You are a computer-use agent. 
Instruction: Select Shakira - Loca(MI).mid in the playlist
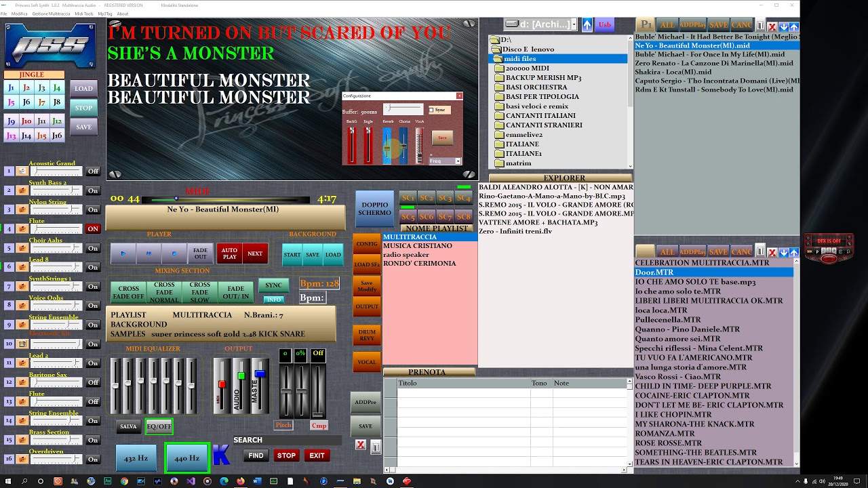pyautogui.click(x=717, y=72)
